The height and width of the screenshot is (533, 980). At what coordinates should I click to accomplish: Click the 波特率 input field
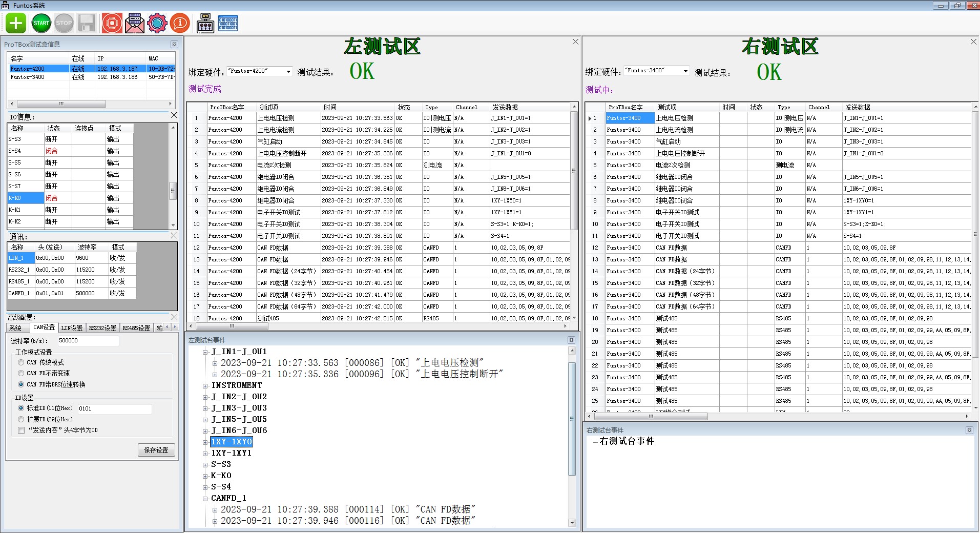coord(88,341)
